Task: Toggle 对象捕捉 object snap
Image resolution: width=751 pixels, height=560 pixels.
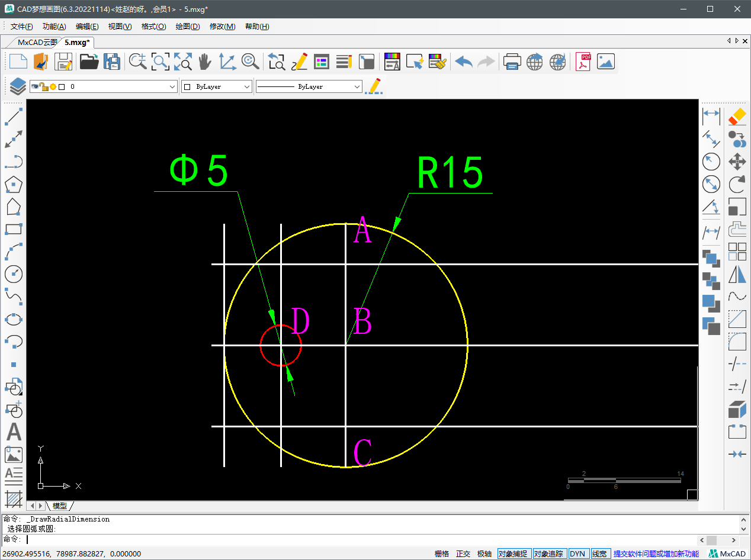Action: [513, 553]
